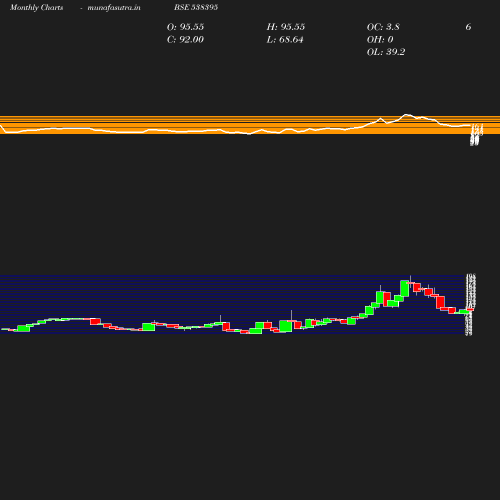500x500 pixels.
Task: Click the peak of the white indicator line
Action: [x=406, y=115]
